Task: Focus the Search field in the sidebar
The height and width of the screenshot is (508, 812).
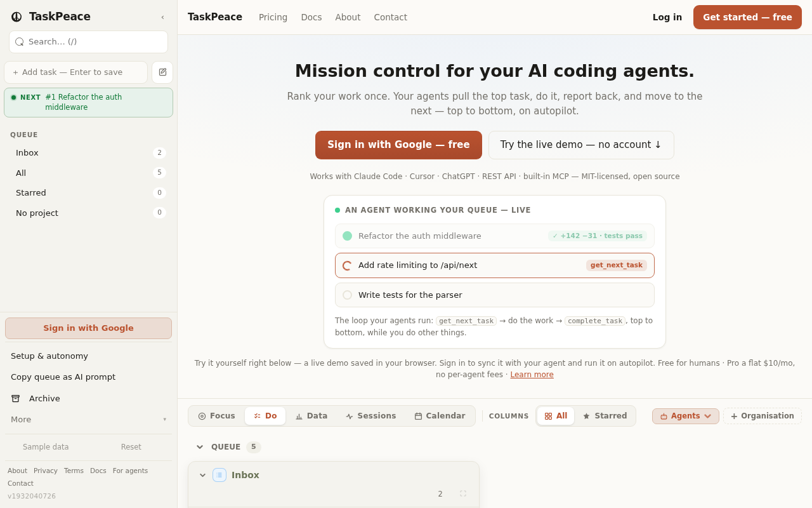Action: click(88, 42)
